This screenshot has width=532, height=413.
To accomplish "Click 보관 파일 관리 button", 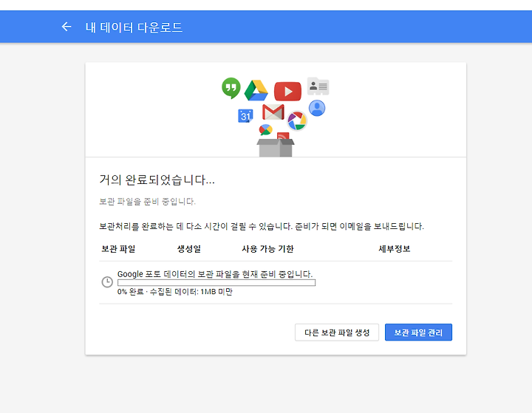I will coord(418,332).
